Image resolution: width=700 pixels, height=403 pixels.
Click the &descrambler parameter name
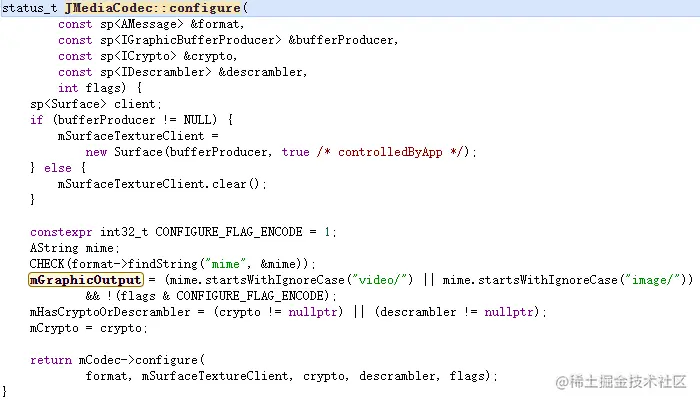[262, 72]
